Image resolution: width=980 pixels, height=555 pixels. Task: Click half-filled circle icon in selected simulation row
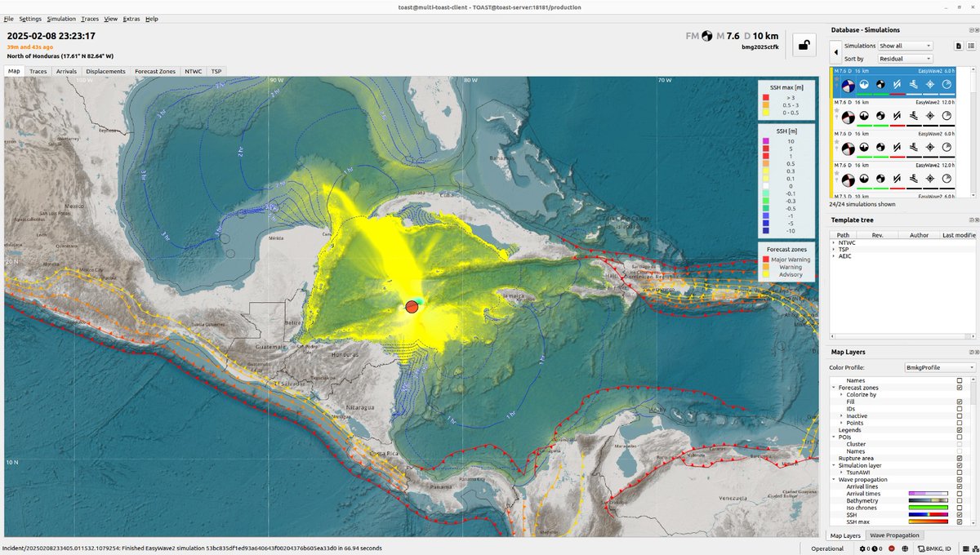[x=864, y=85]
